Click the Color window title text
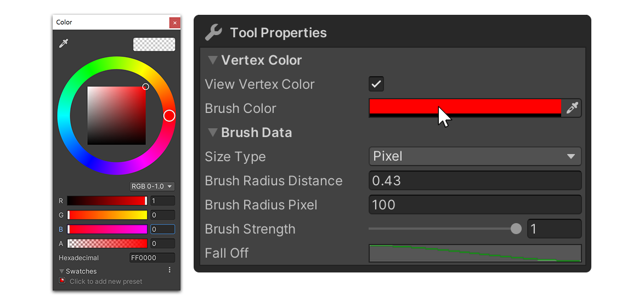This screenshot has width=644, height=307. point(64,22)
